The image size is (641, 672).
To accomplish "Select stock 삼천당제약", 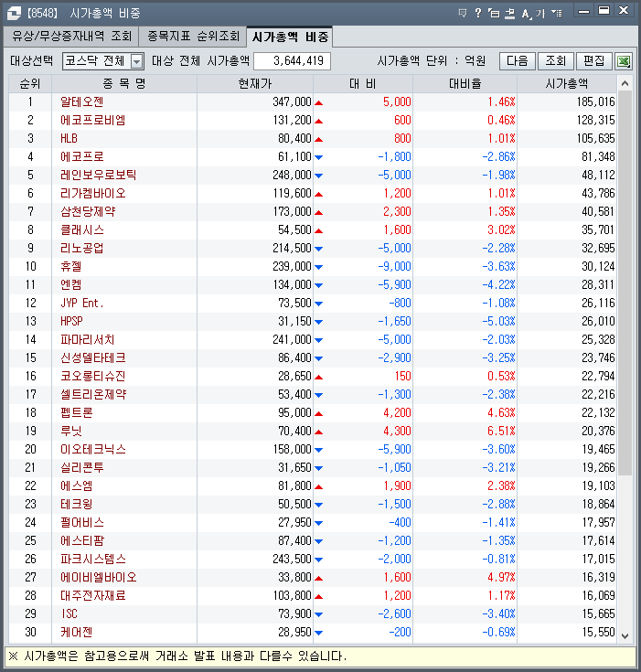I will click(88, 212).
